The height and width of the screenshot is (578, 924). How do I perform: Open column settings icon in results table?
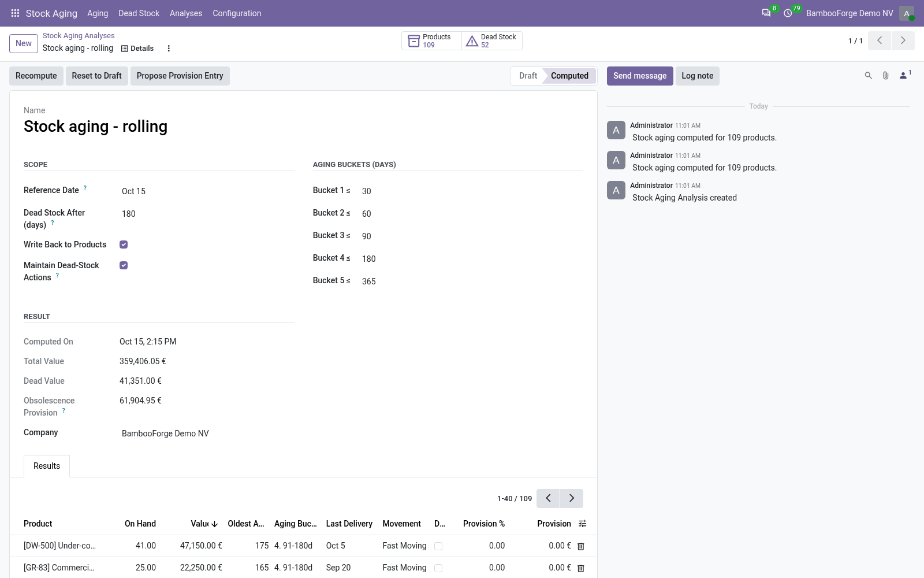pyautogui.click(x=582, y=524)
